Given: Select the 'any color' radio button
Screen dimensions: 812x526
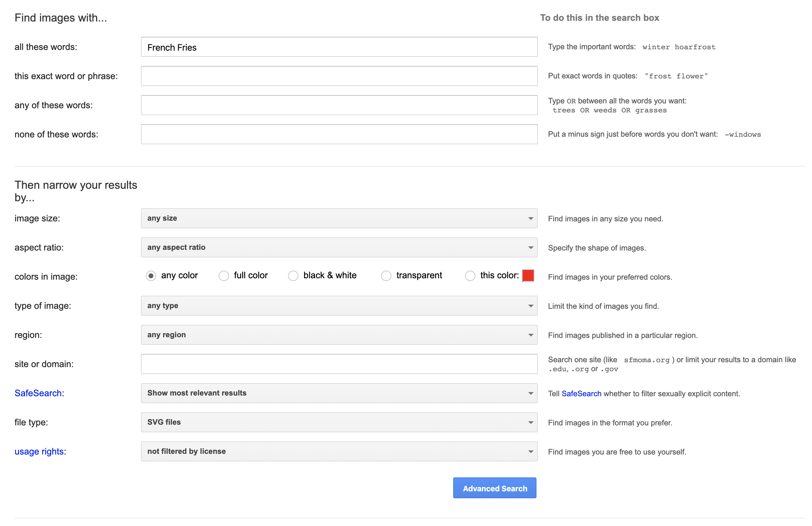Looking at the screenshot, I should point(151,276).
